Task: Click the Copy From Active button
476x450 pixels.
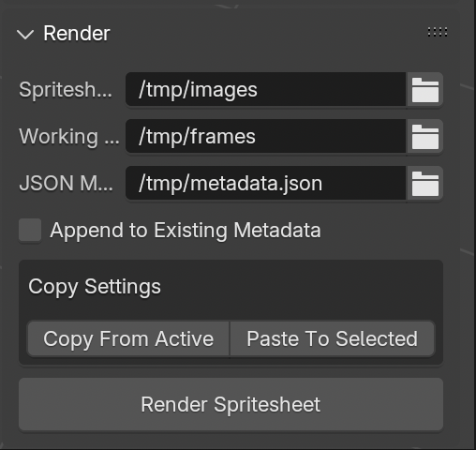Action: point(128,338)
